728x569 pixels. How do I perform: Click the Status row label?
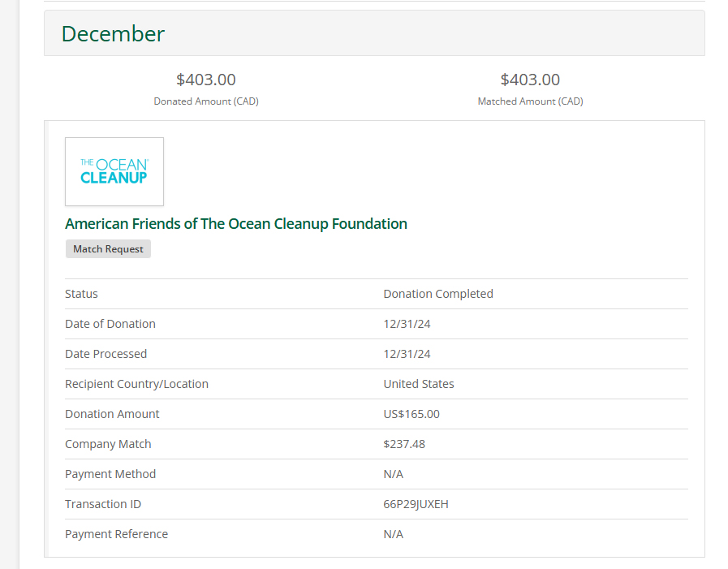[x=81, y=294]
